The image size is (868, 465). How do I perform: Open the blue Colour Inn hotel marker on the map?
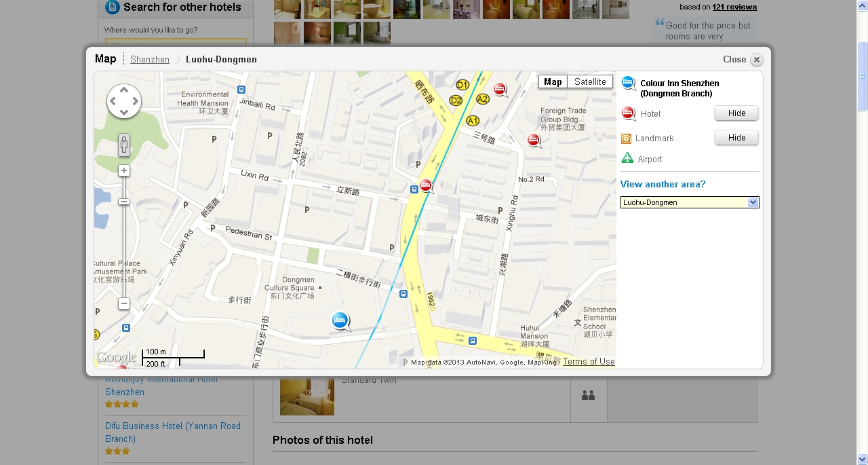pos(340,320)
